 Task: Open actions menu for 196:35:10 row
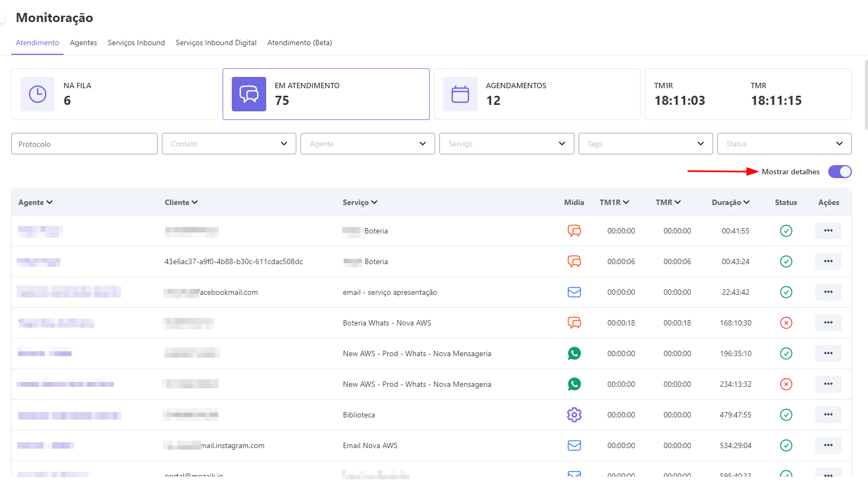pyautogui.click(x=828, y=353)
